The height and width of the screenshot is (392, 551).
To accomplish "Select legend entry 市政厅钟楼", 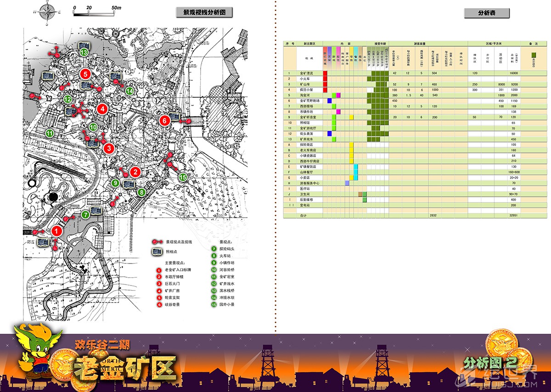I will 173,277.
